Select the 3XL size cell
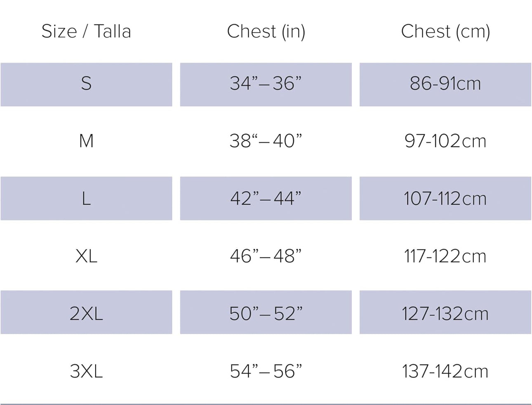This screenshot has height=405, width=532. 86,371
